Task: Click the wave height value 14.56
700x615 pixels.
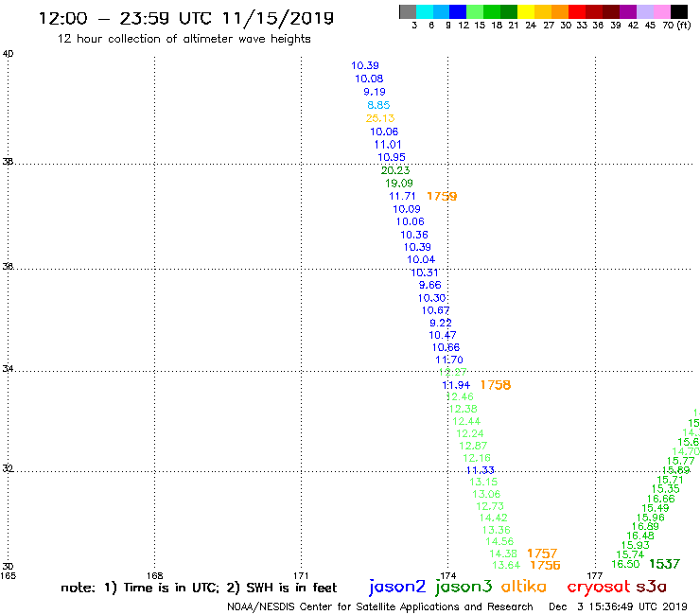Action: pyautogui.click(x=499, y=541)
